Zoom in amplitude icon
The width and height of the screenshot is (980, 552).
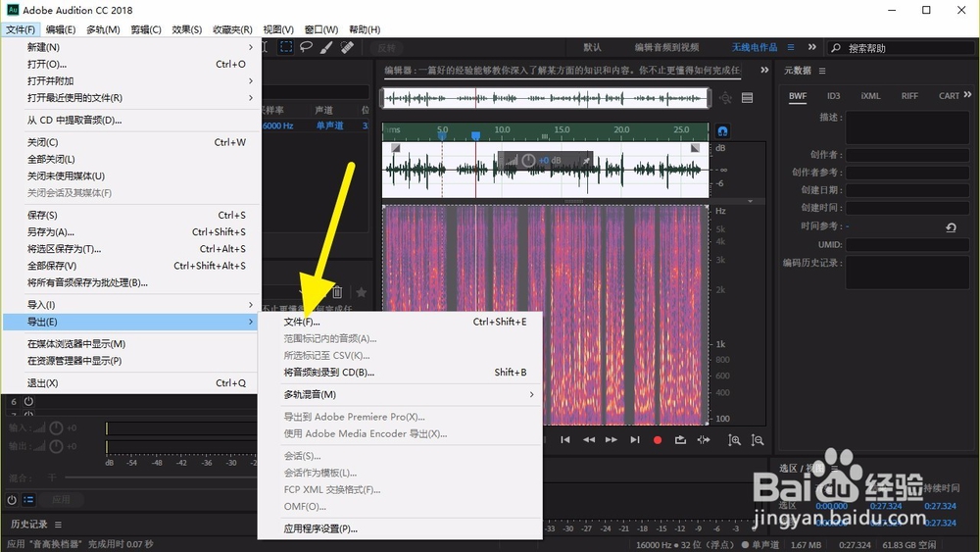[x=734, y=440]
